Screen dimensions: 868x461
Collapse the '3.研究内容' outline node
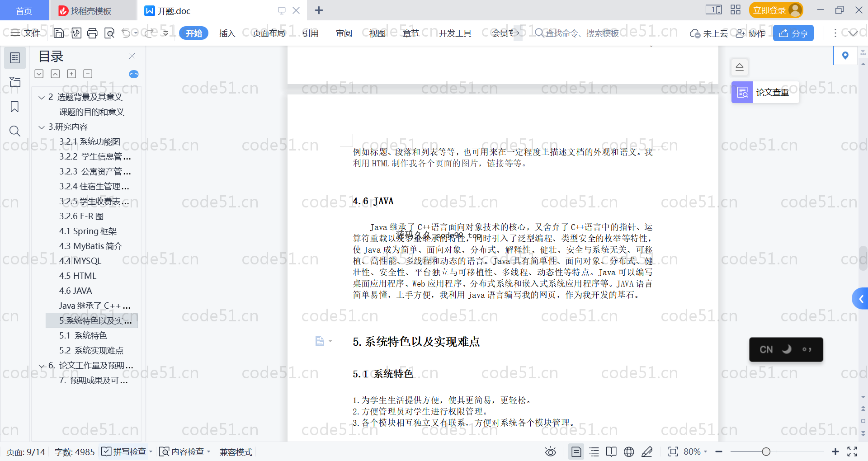42,127
